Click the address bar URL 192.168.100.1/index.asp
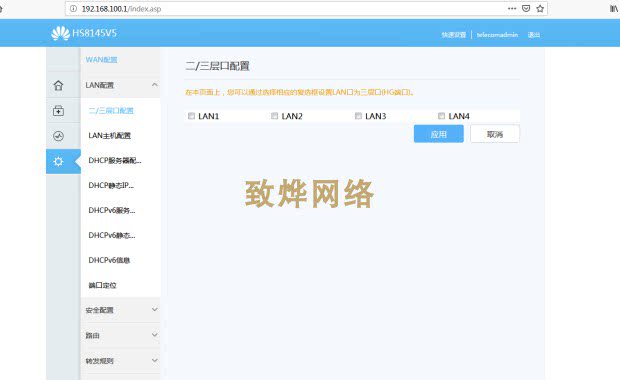 click(x=121, y=9)
